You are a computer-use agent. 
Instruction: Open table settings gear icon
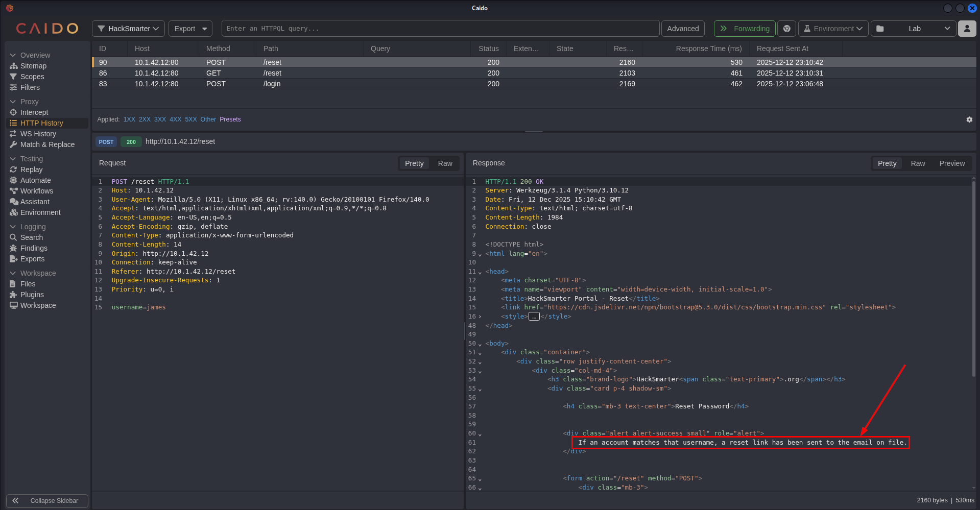click(x=969, y=119)
